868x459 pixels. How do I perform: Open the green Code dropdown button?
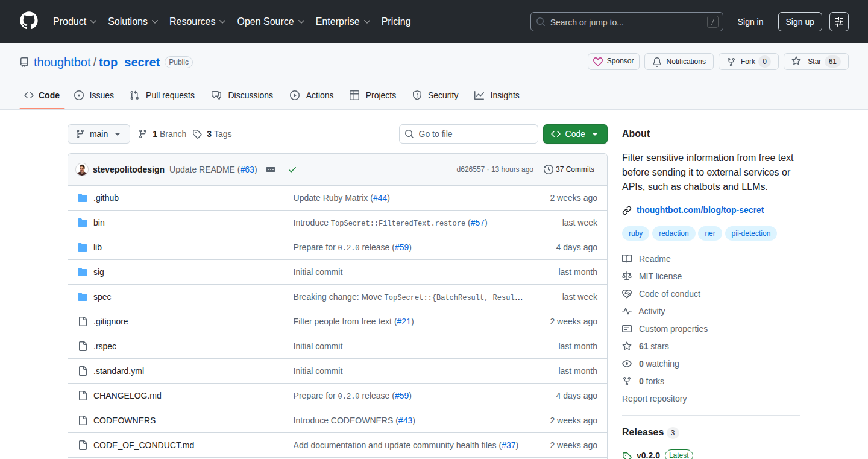coord(575,134)
